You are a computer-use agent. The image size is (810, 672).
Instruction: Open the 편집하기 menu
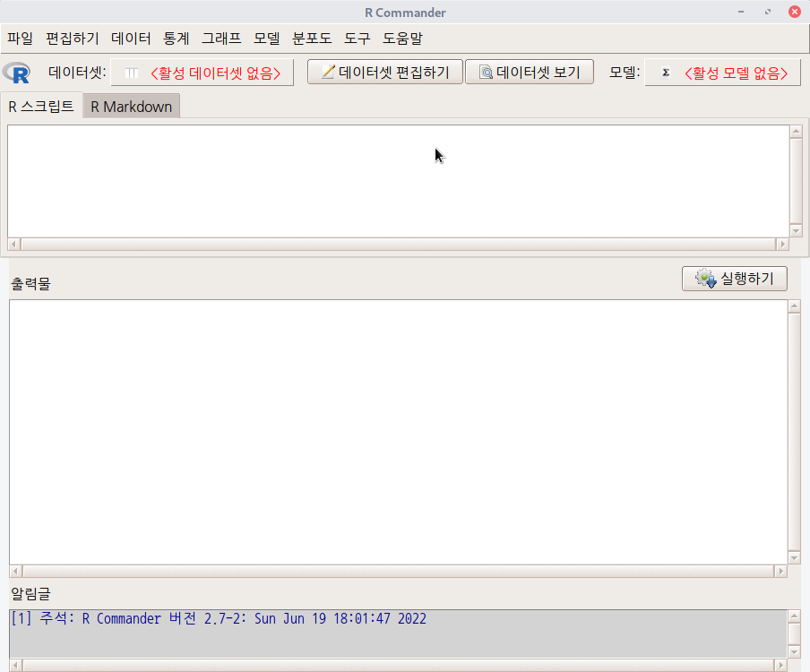tap(73, 39)
